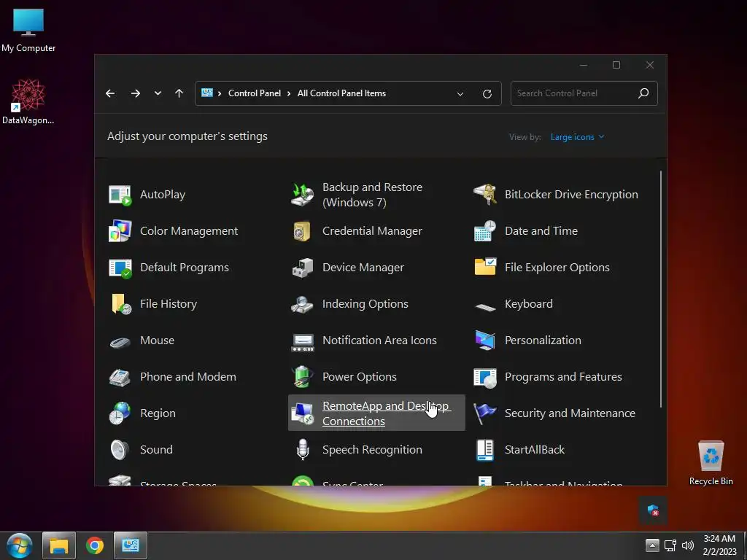Select the Recycle Bin desktop icon
747x560 pixels.
(x=711, y=463)
